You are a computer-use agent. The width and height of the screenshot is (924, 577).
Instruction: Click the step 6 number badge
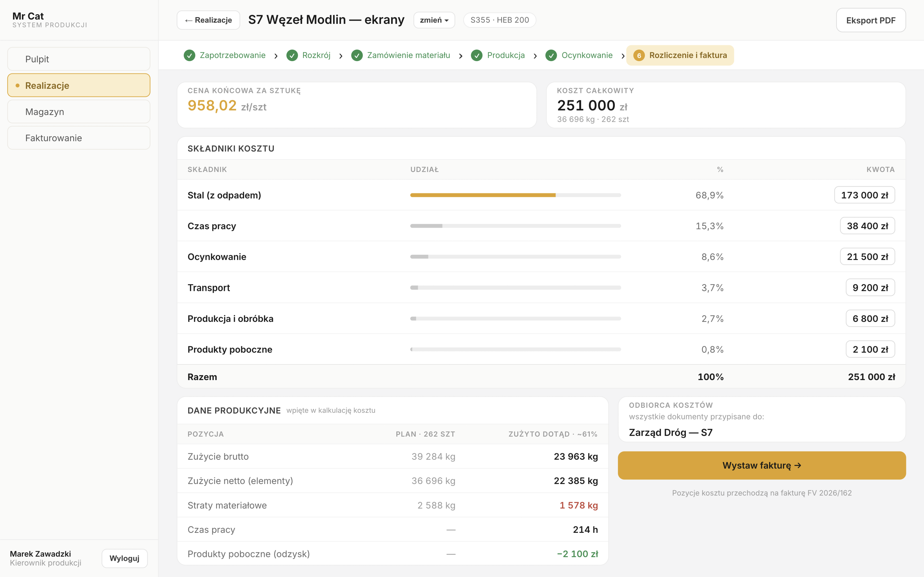[639, 55]
